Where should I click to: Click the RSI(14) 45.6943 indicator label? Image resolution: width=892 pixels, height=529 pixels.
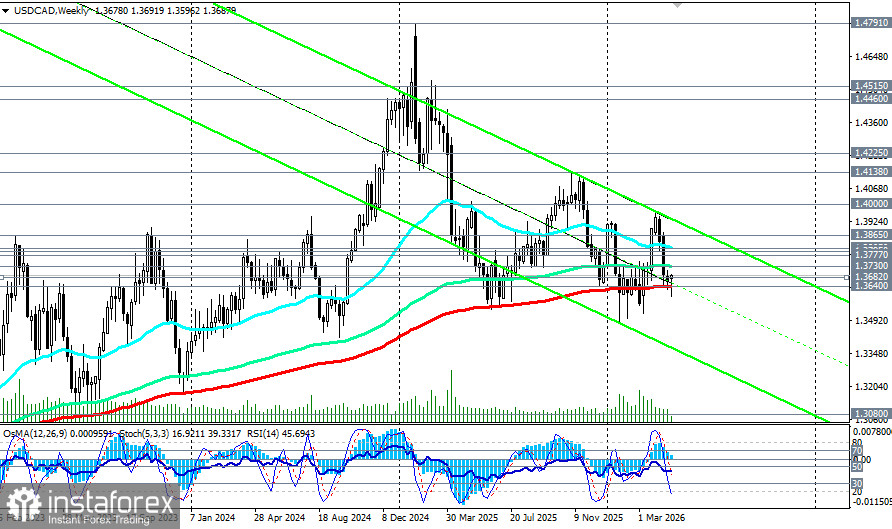point(280,433)
